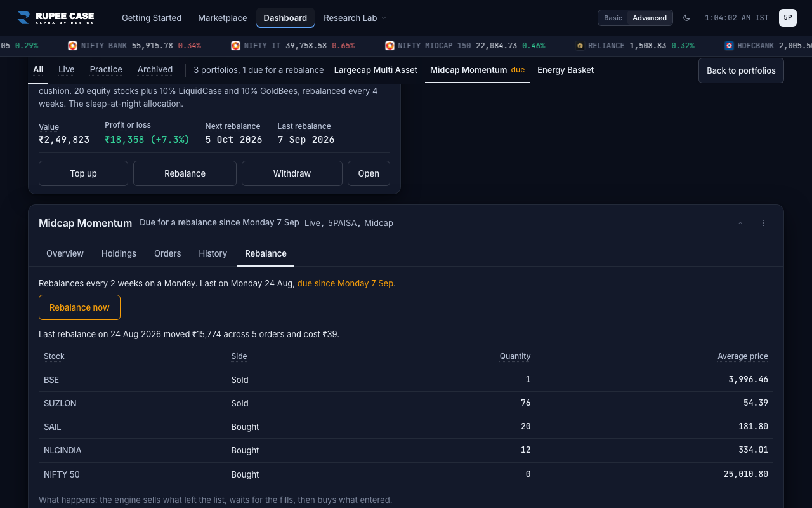Click Back to portfolios button

741,70
